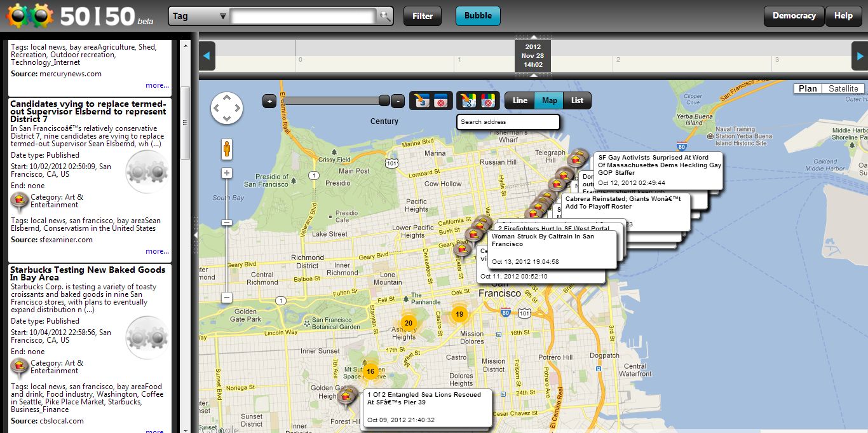Click more link under sfexaminer.com source

[x=157, y=251]
